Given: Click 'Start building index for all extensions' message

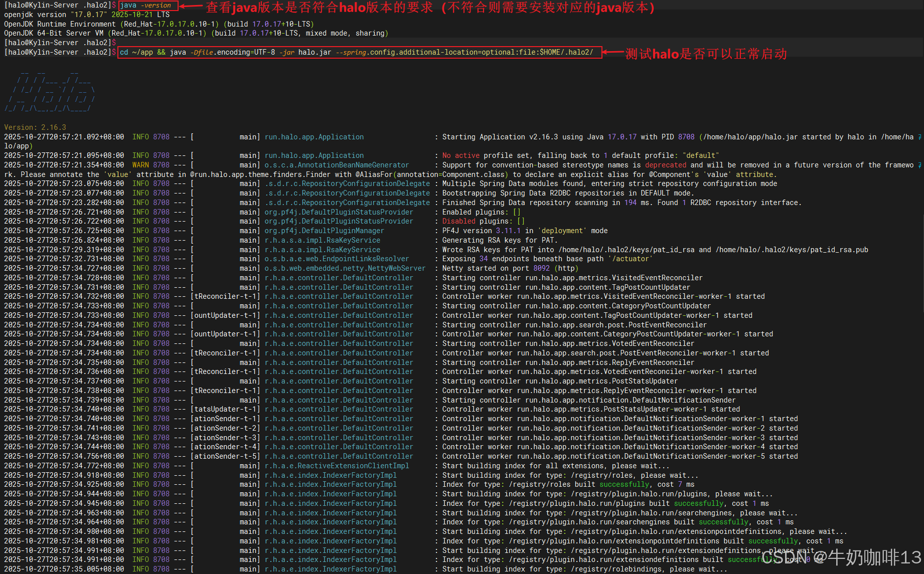Looking at the screenshot, I should pos(556,466).
